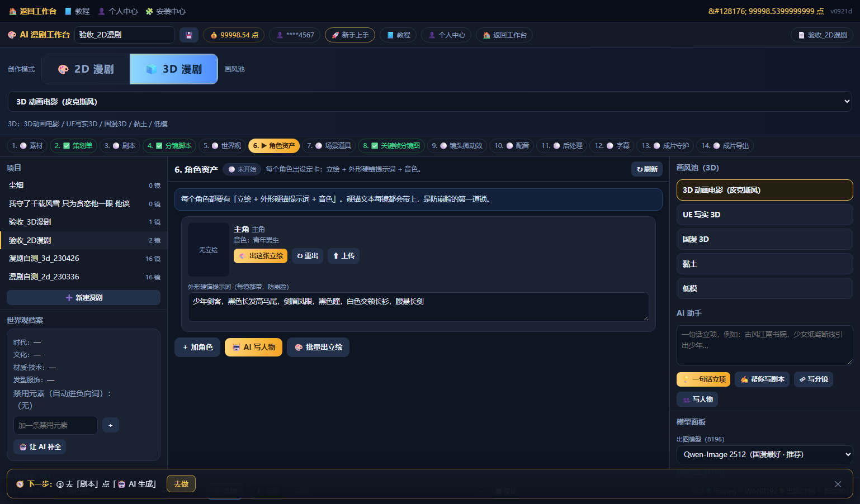Open 验收_2D漫剧 document pill at top right
Viewport: 860px width, 504px height.
click(822, 35)
